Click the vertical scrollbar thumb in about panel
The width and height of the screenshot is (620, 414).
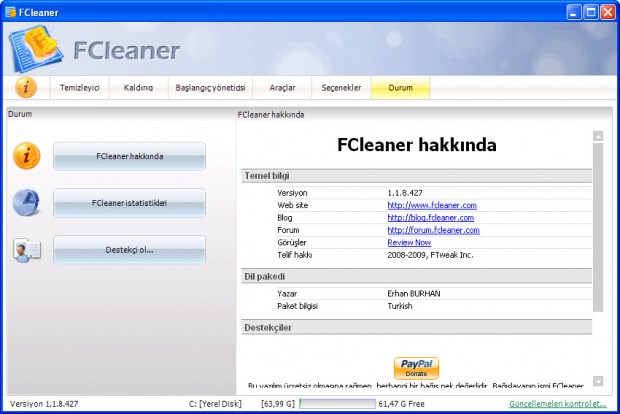[598, 227]
